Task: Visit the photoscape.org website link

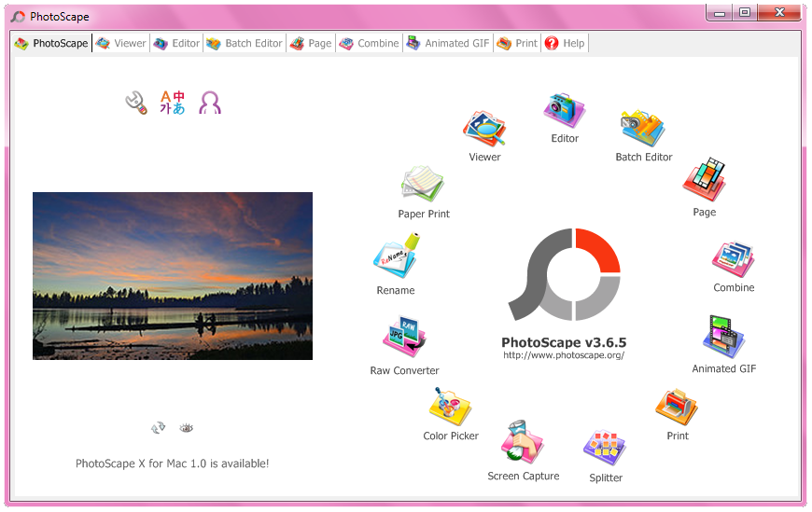Action: pos(564,355)
